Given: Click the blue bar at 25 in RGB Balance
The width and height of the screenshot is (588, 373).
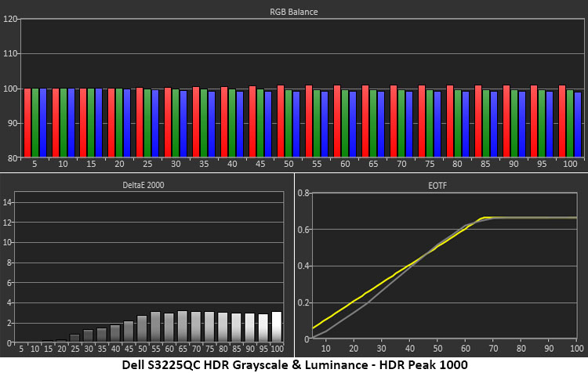Looking at the screenshot, I should pos(155,123).
